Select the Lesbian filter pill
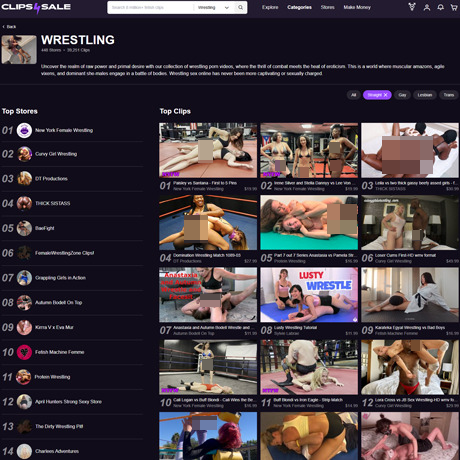The width and height of the screenshot is (460, 460). [x=425, y=95]
